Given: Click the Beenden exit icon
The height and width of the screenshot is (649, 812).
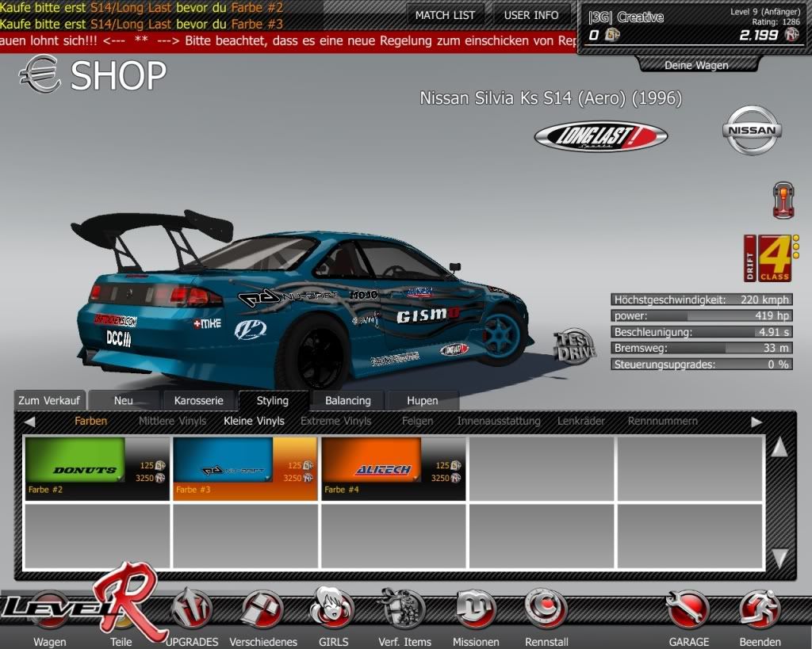Looking at the screenshot, I should tap(760, 610).
